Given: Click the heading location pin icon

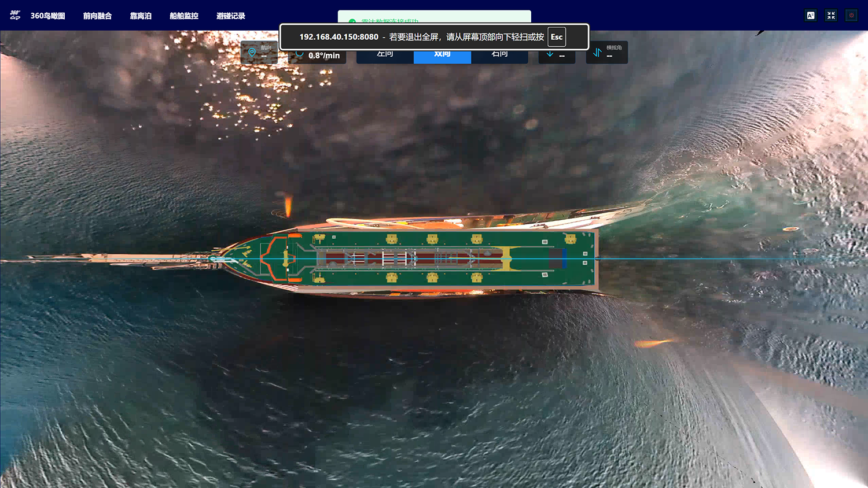Looking at the screenshot, I should point(252,53).
